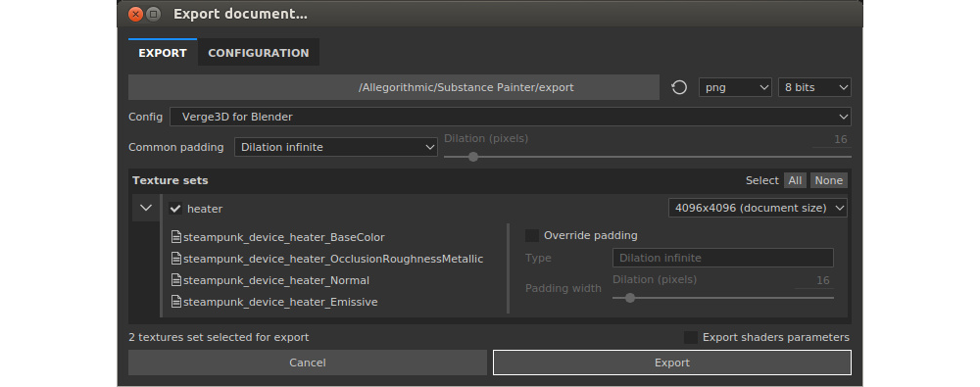Enable Export shaders parameters
Image resolution: width=980 pixels, height=387 pixels.
click(x=691, y=338)
